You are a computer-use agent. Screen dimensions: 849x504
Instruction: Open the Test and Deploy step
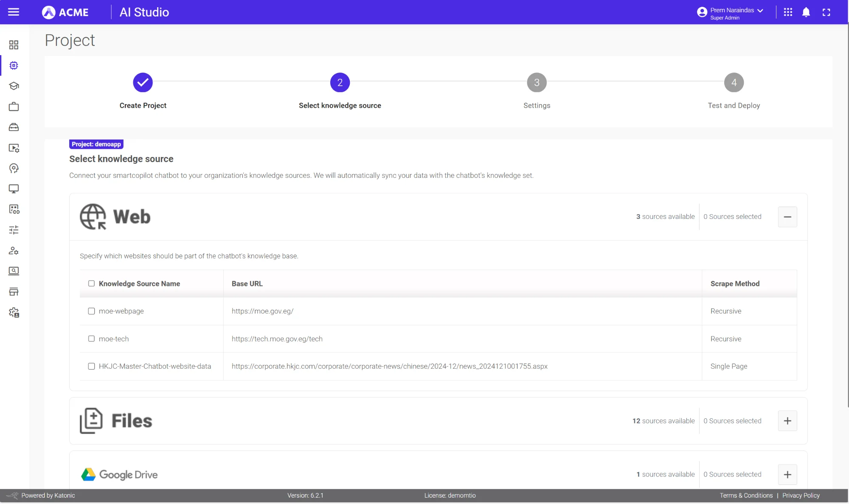tap(734, 82)
